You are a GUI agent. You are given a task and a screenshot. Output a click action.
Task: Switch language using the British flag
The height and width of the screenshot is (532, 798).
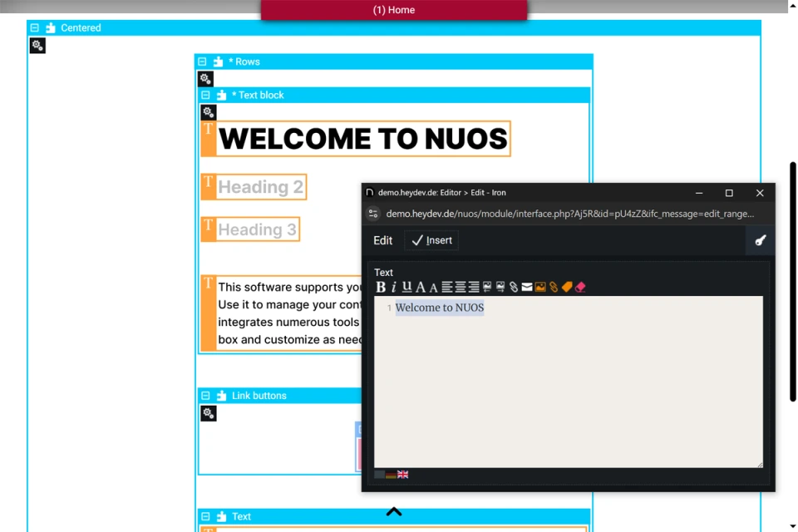tap(402, 474)
